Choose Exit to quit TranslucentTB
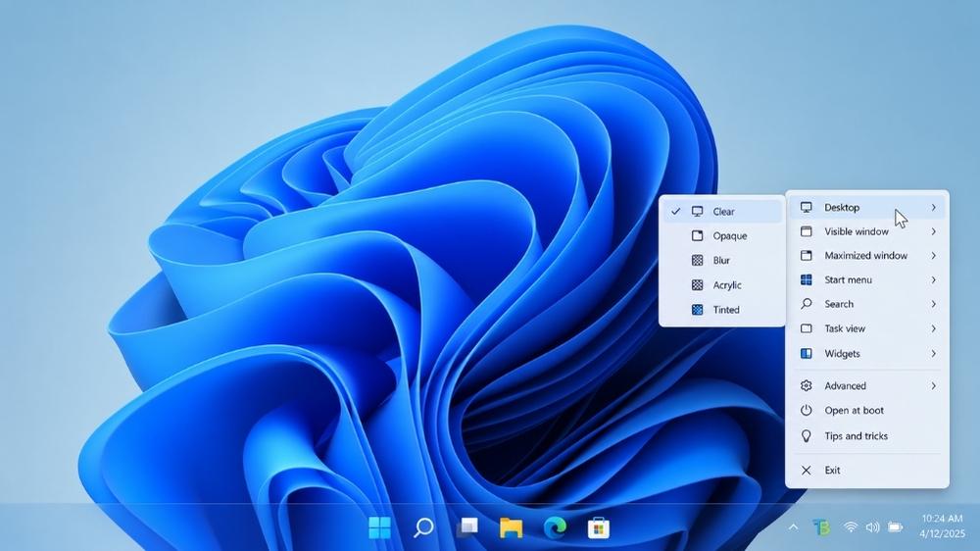Screen dimensions: 980x551 click(x=867, y=470)
